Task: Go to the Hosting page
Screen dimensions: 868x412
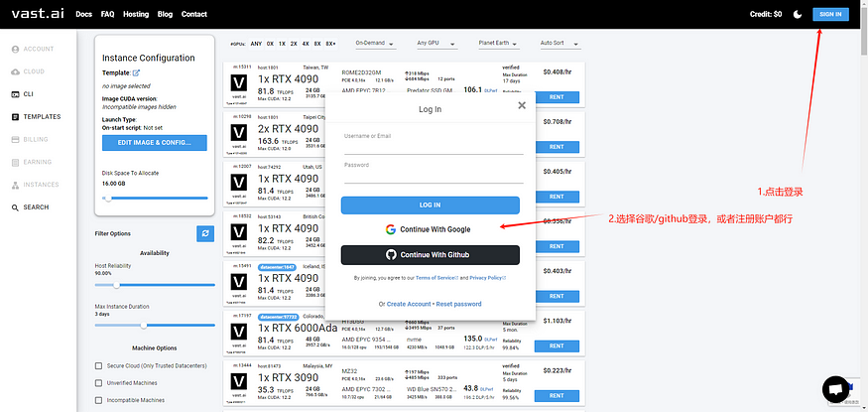Action: (136, 15)
